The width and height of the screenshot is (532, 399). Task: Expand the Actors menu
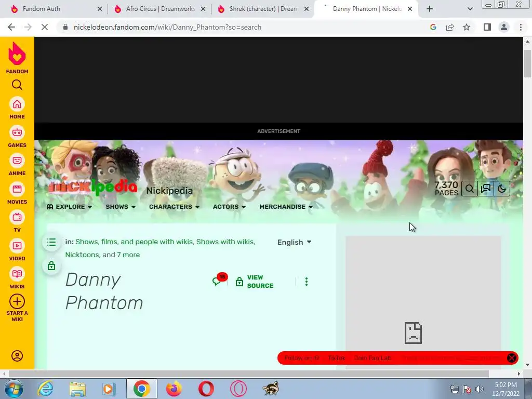pos(229,207)
